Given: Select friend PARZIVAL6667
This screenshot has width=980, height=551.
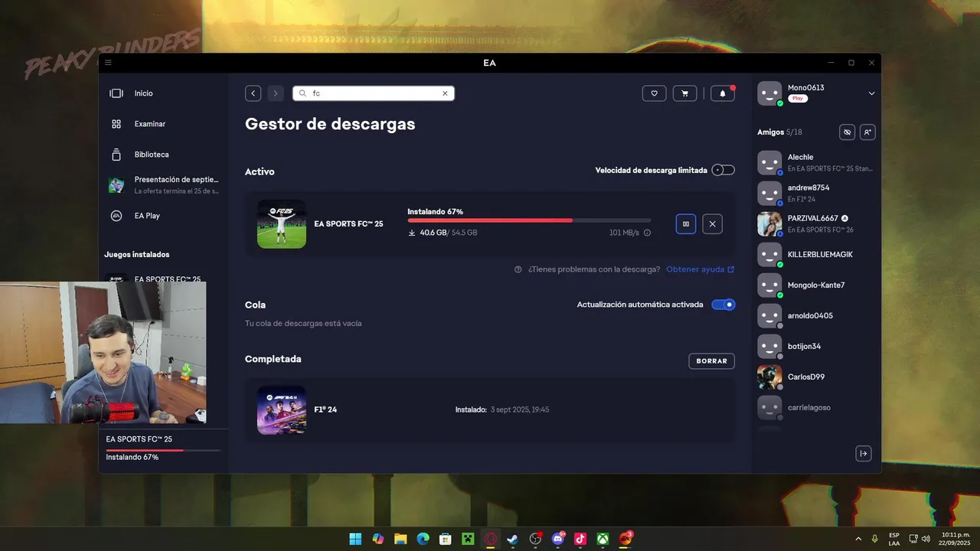Looking at the screenshot, I should click(x=817, y=223).
